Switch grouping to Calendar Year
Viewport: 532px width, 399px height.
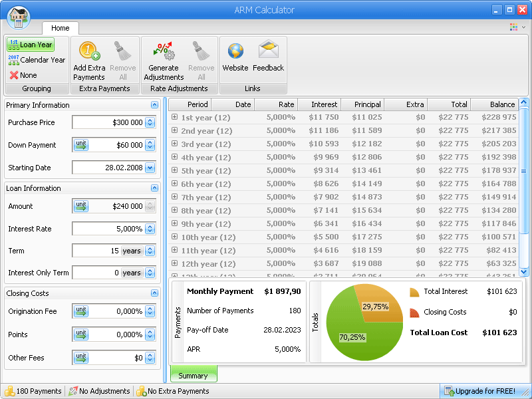(x=36, y=60)
